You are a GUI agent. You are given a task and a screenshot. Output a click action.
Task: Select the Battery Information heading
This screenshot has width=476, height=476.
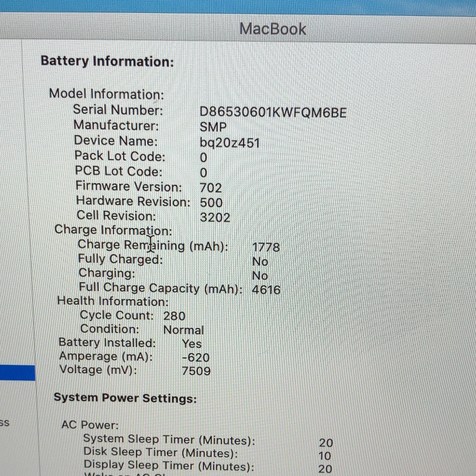pyautogui.click(x=107, y=61)
